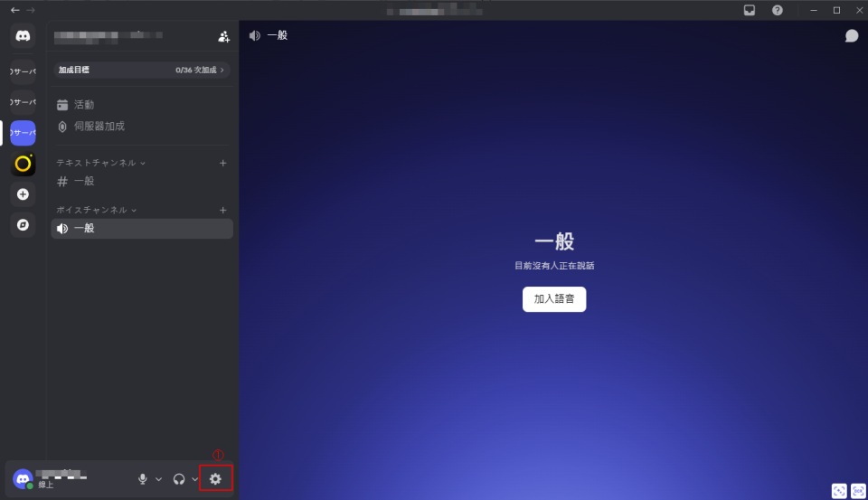868x500 pixels.
Task: Collapse the ボイスチャンネル category
Action: tap(97, 210)
